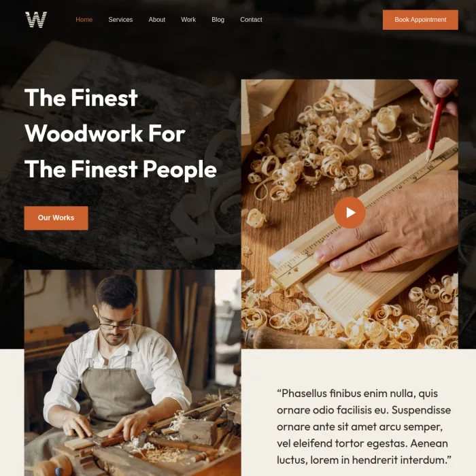The image size is (476, 476).
Task: Go to the Services page
Action: coord(120,20)
